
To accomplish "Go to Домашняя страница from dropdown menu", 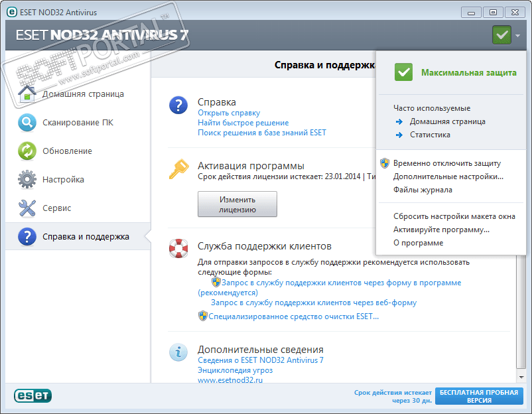I will [447, 121].
